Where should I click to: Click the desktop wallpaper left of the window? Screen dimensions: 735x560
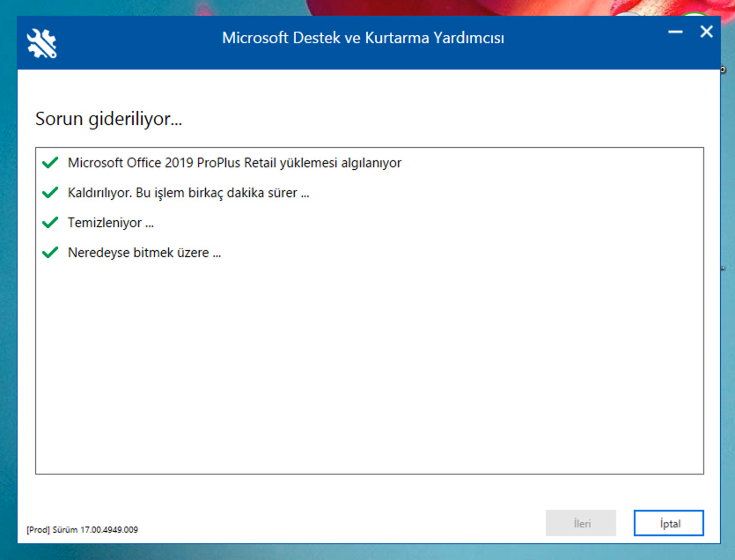[x=8, y=264]
